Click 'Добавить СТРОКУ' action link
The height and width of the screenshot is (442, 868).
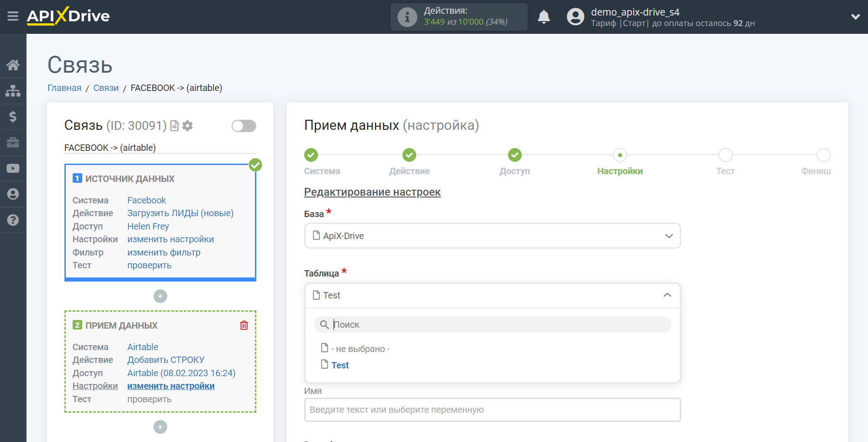tap(166, 360)
